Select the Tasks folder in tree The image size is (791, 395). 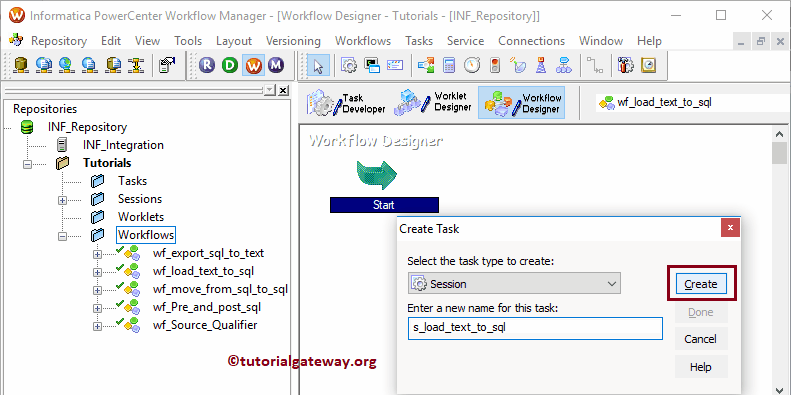pos(132,181)
